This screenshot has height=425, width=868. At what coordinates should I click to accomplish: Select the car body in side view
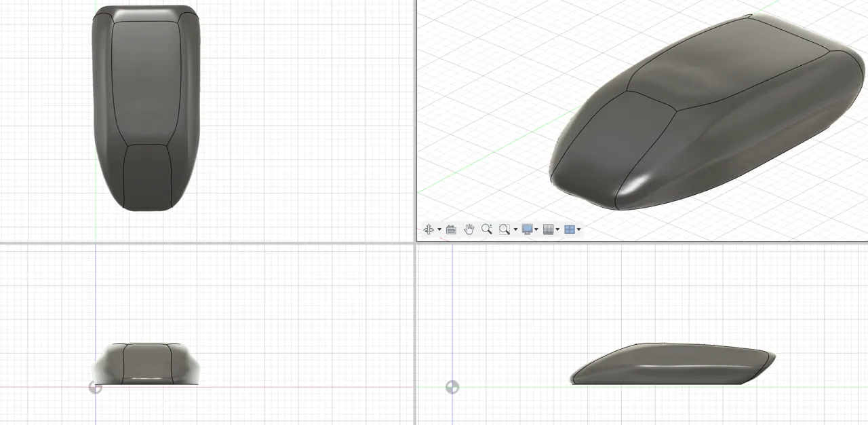click(671, 365)
